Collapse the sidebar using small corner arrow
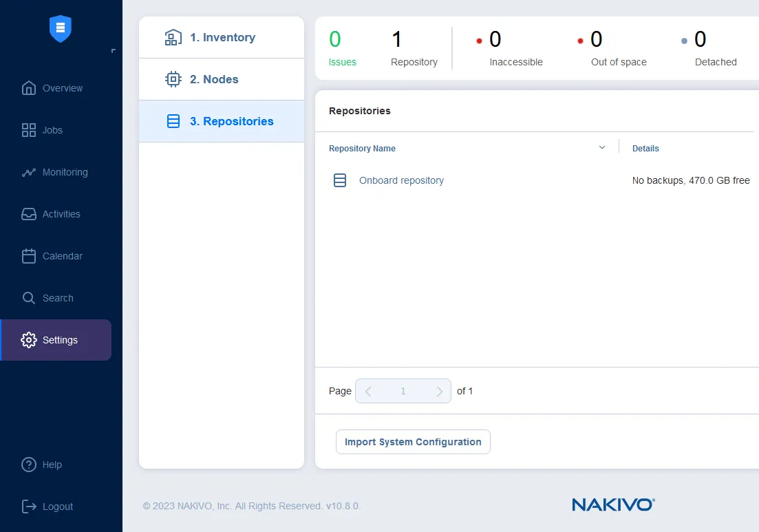 113,51
